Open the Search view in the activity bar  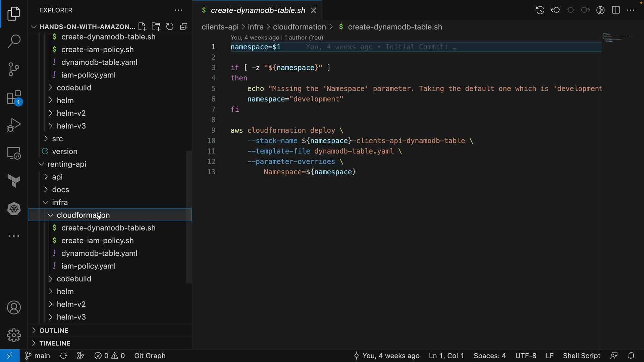(14, 42)
